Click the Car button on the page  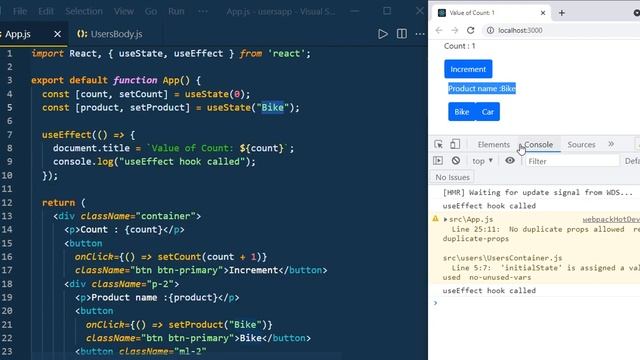(x=488, y=112)
